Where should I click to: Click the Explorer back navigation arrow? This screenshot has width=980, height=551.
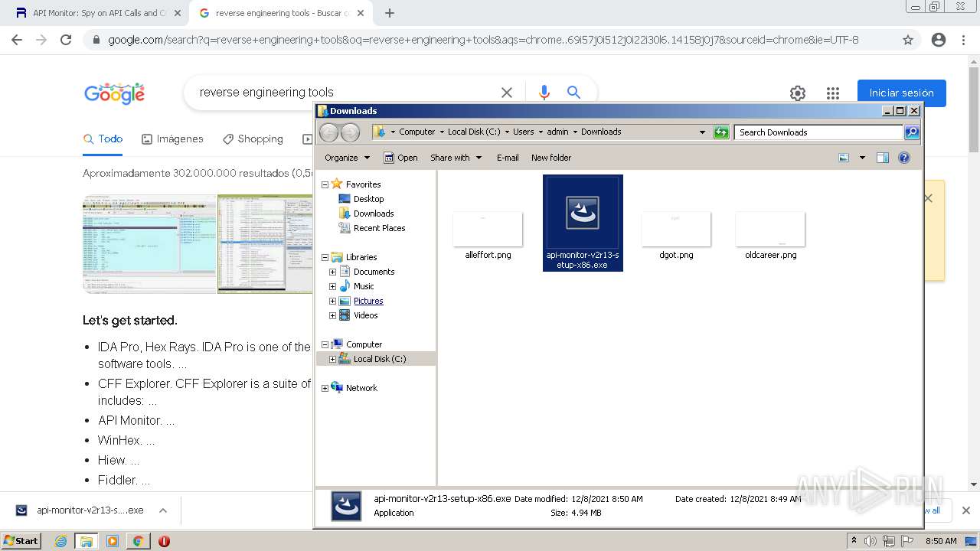coord(328,132)
